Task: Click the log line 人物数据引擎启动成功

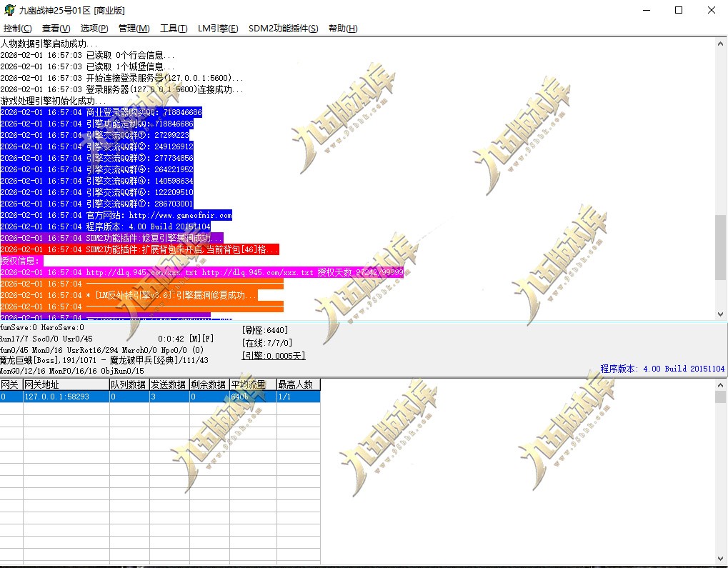Action: [49, 44]
